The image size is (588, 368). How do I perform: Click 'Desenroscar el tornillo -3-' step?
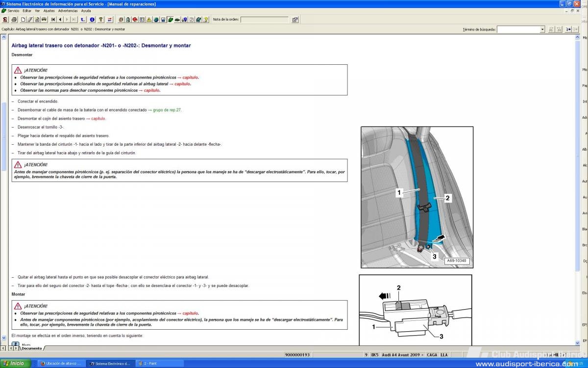tap(41, 127)
